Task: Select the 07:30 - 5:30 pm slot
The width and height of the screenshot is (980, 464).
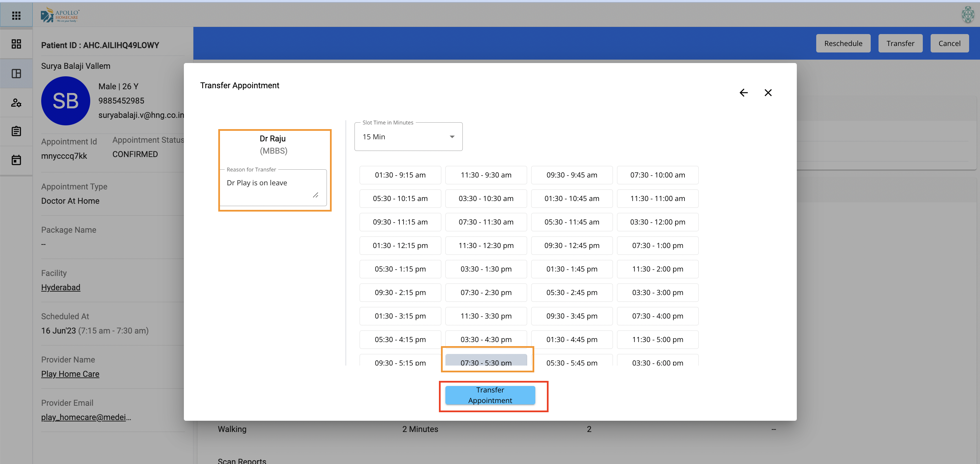Action: click(486, 360)
